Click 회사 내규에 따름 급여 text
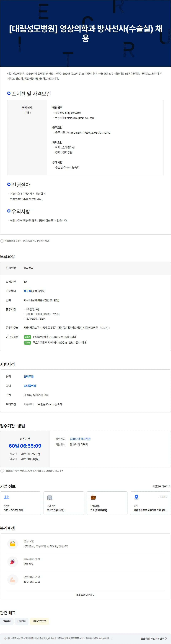 [x=41, y=300]
